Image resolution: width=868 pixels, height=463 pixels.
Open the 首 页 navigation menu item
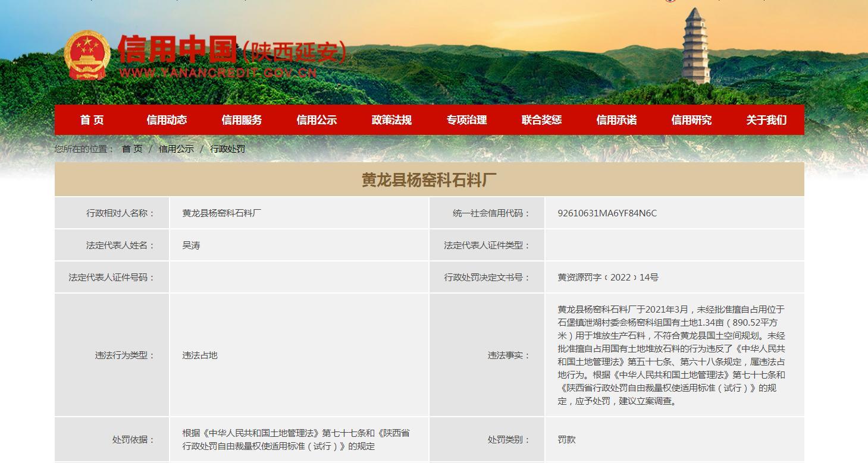point(92,120)
